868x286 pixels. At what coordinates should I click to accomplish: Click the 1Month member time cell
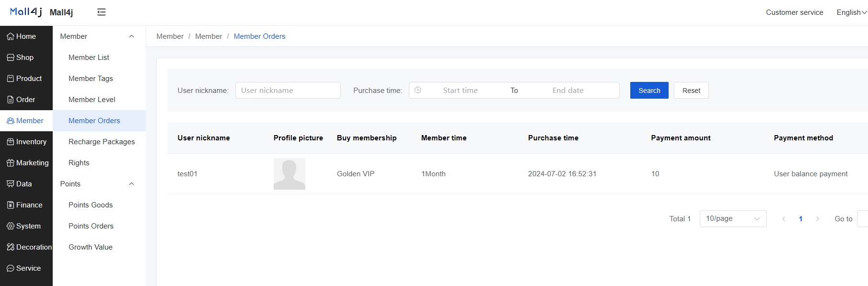[x=433, y=174]
